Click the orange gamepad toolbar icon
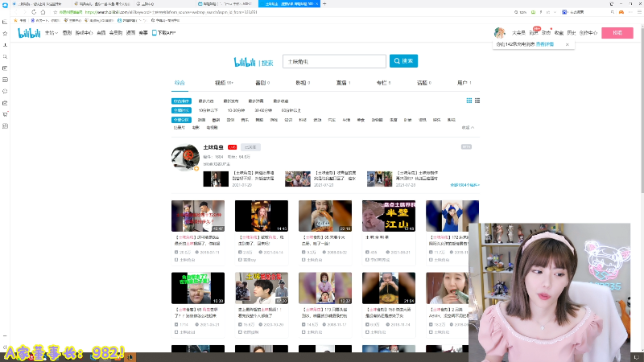 (621, 12)
